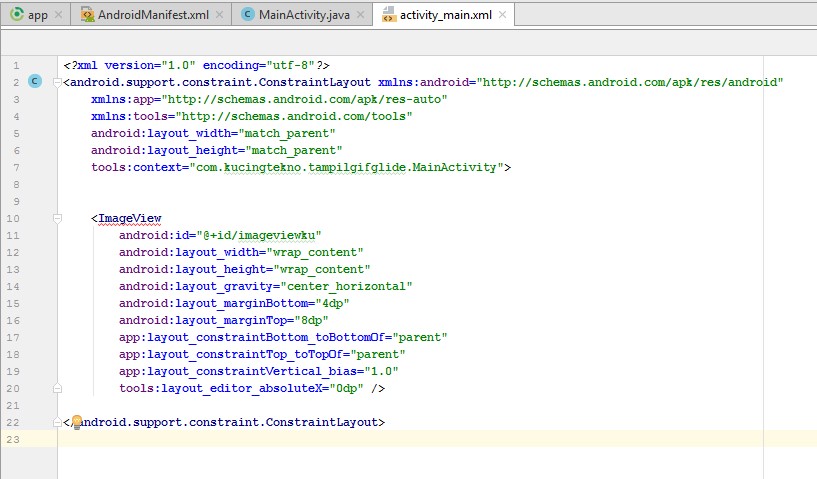This screenshot has width=817, height=479.
Task: Select the activity_main.xml tab
Action: click(443, 15)
